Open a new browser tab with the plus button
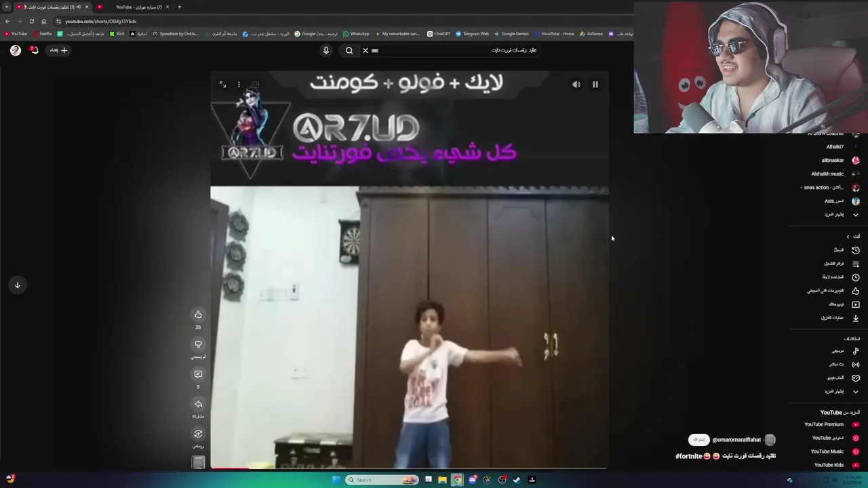868x488 pixels. point(179,7)
